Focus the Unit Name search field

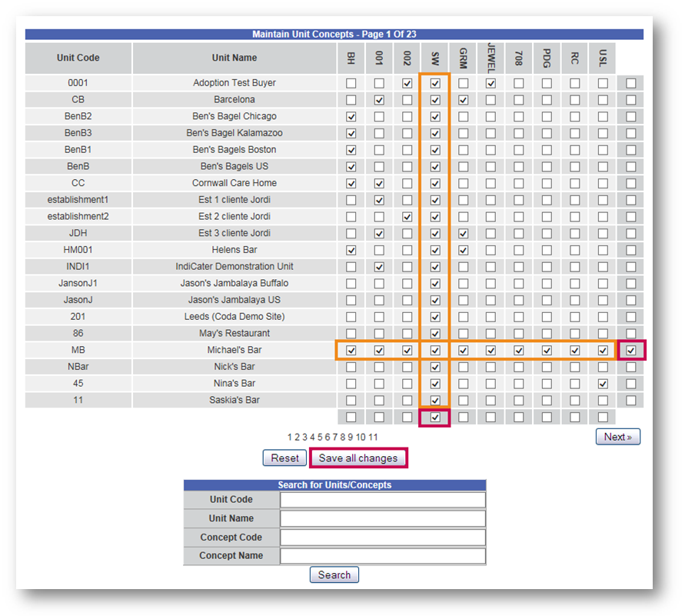pyautogui.click(x=383, y=518)
